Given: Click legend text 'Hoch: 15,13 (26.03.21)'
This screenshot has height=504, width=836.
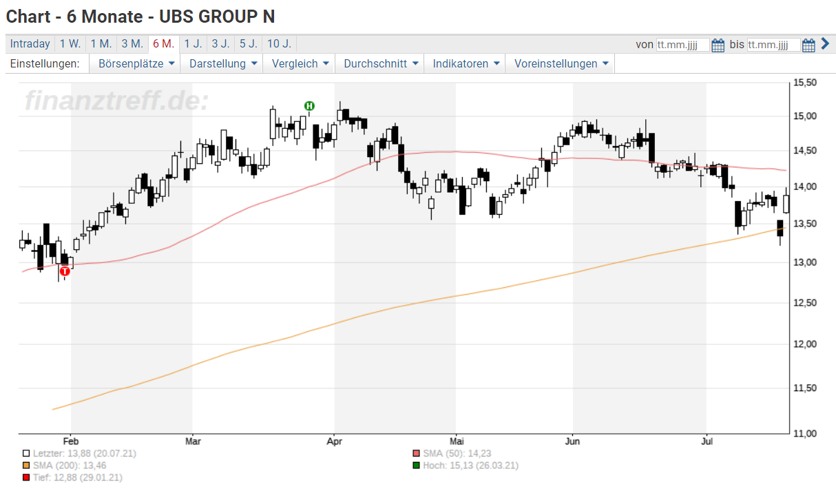Looking at the screenshot, I should coord(470,465).
